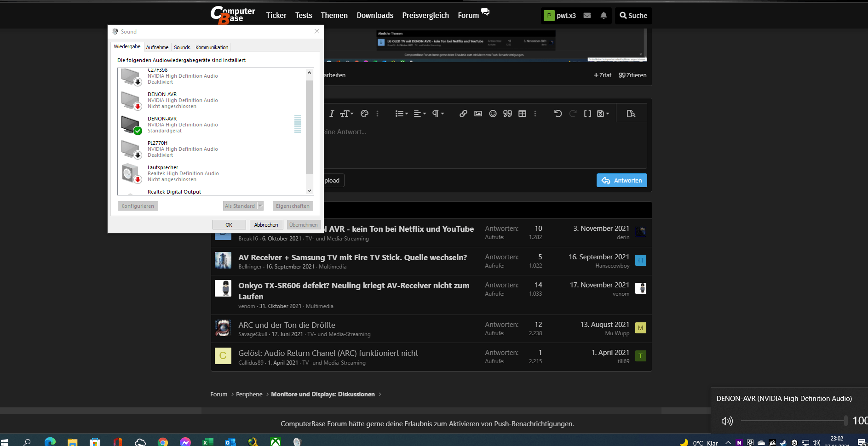Adjust the DENON-AVR volume slider
Image resolution: width=868 pixels, height=446 pixels.
pos(793,421)
